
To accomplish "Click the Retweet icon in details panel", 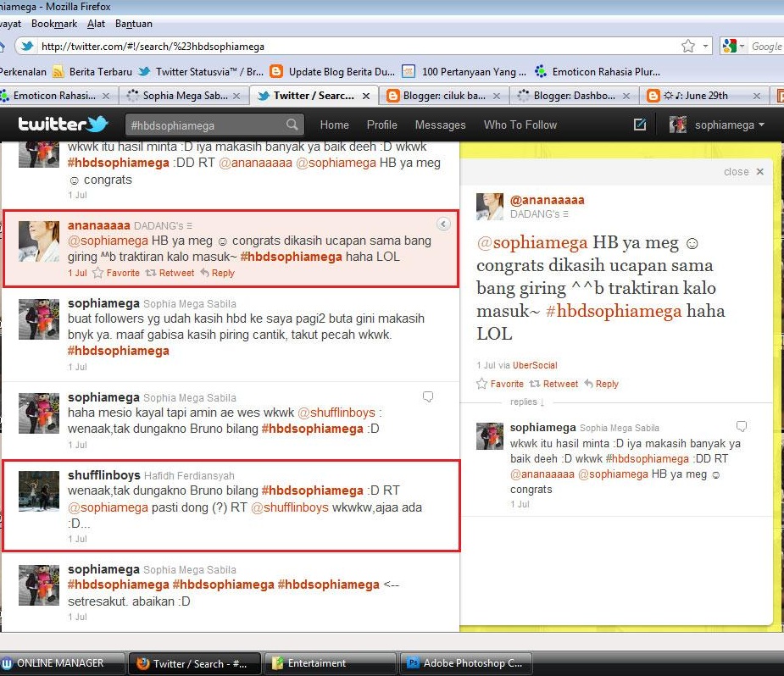I will click(535, 384).
